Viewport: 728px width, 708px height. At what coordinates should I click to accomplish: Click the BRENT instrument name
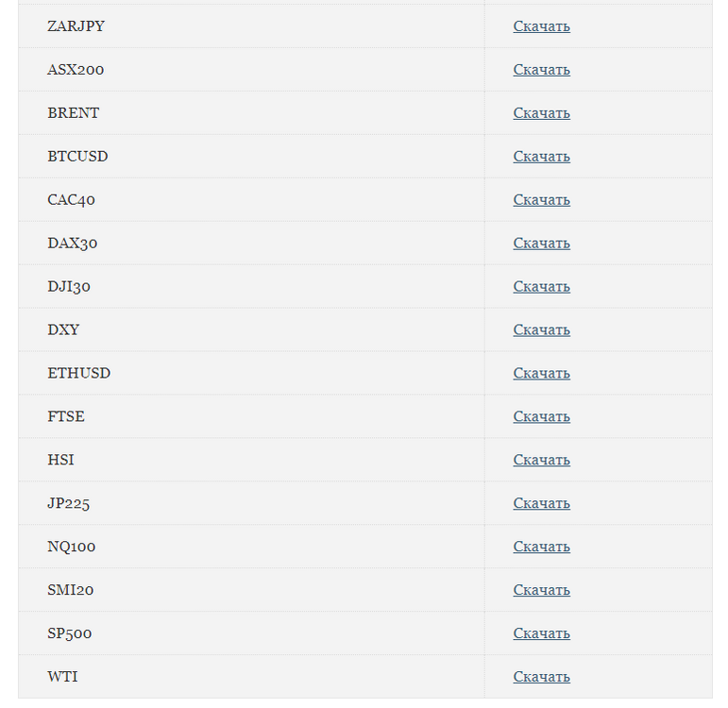74,113
